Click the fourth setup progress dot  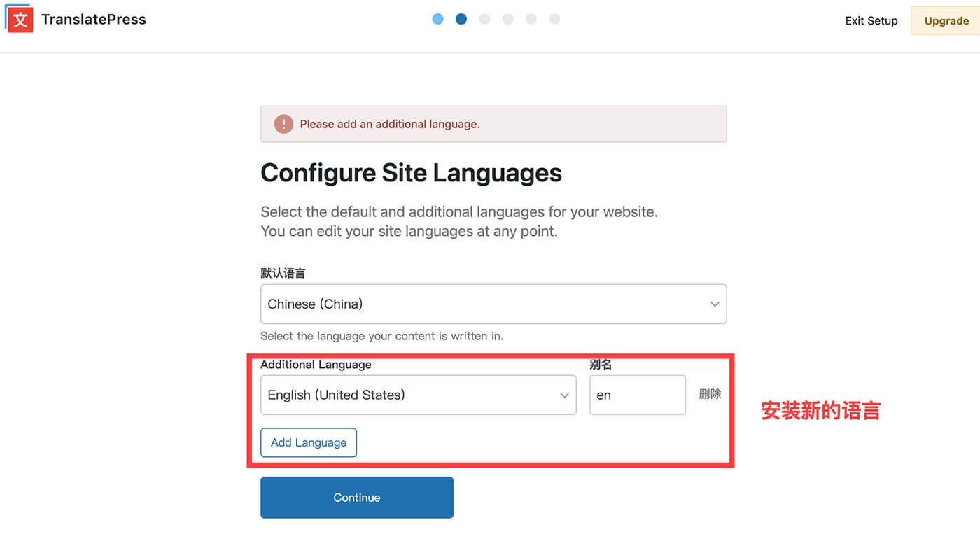507,19
